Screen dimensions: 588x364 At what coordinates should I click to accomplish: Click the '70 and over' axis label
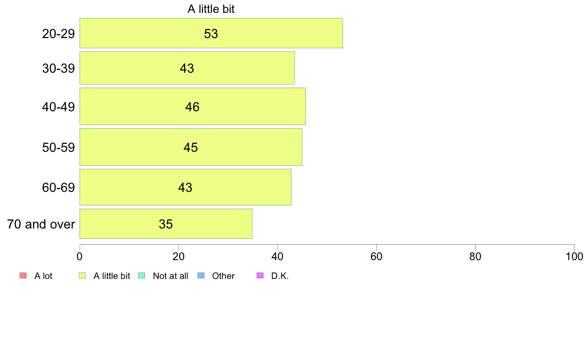click(41, 224)
